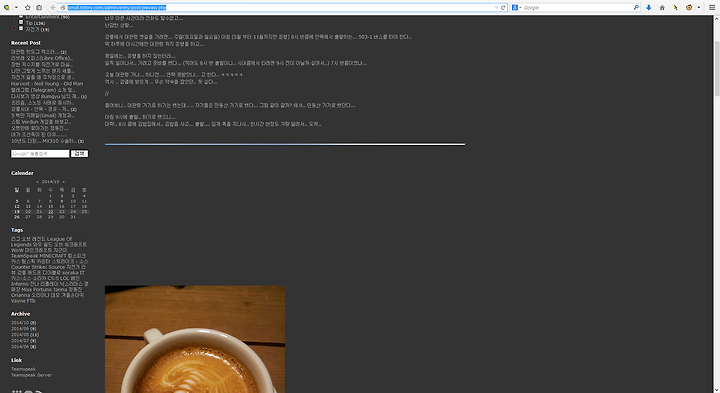This screenshot has width=720, height=393.
Task: Click the yellow add-on icon beside Home
Action: click(675, 7)
